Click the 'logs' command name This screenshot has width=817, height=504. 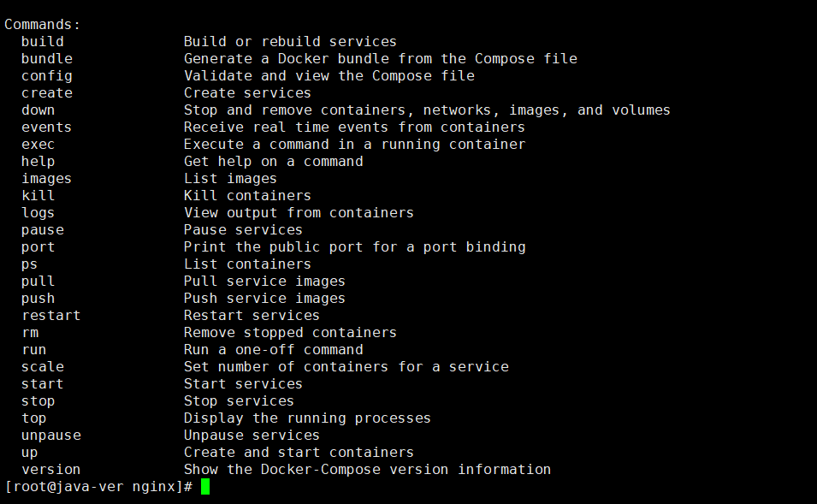tap(38, 212)
